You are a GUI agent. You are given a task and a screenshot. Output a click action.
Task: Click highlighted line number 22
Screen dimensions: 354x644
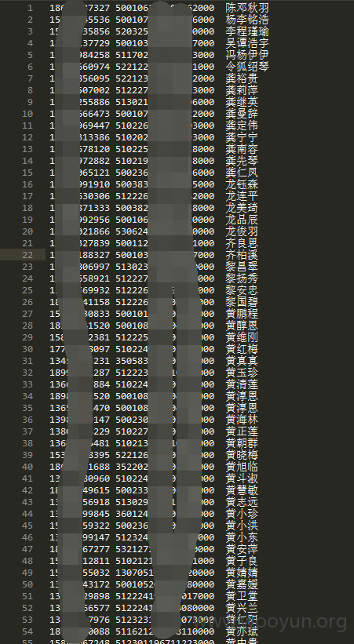tap(27, 255)
